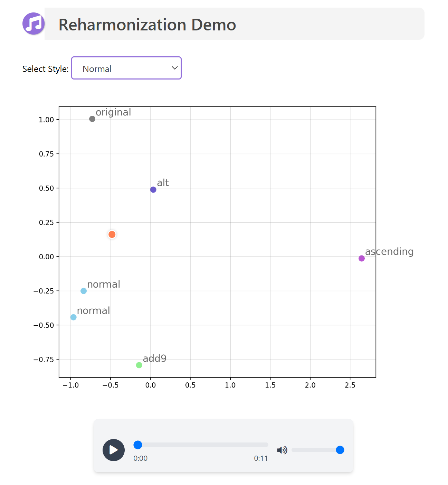448x485 pixels.
Task: Click the volume slider handle
Action: 340,450
